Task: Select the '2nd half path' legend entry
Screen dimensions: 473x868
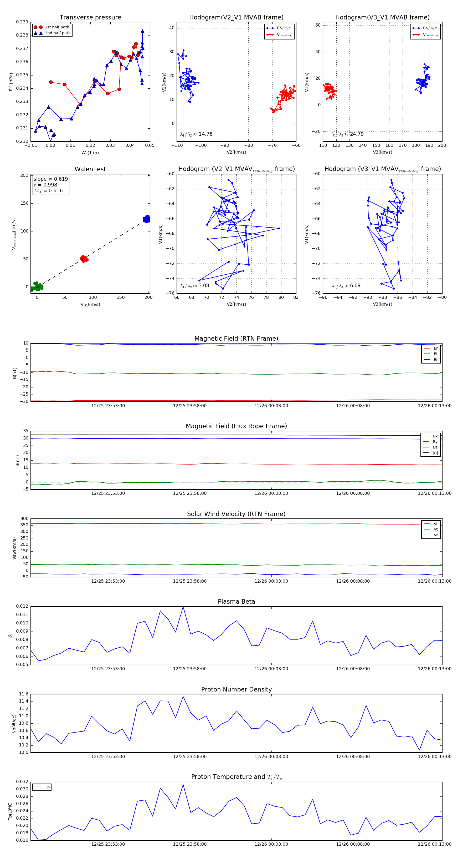Action: click(x=53, y=33)
